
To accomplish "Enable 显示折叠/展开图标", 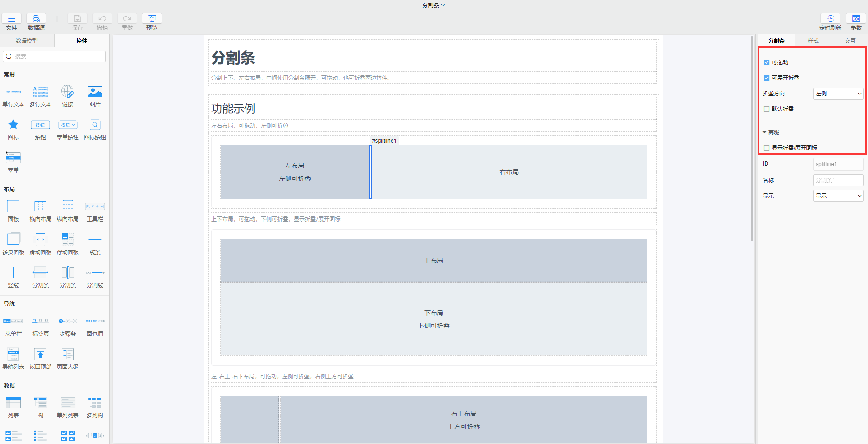I will tap(766, 148).
